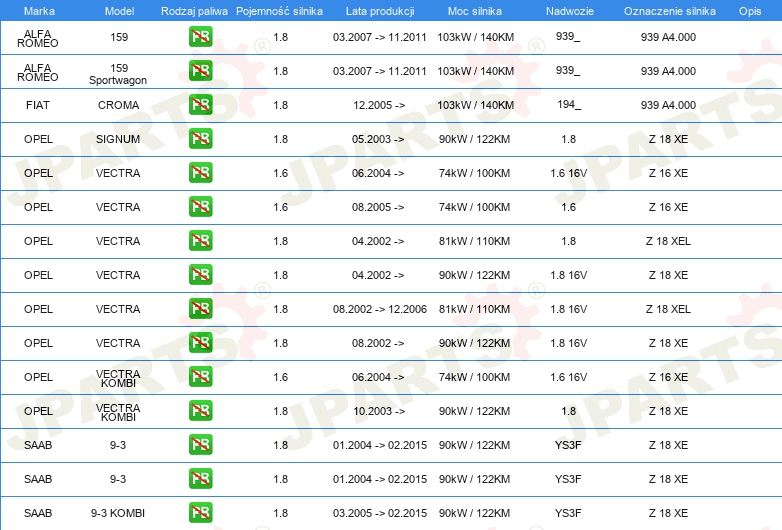782x530 pixels.
Task: Select fuel icon in Vectra Kombi 10.2003 row
Action: [x=200, y=411]
